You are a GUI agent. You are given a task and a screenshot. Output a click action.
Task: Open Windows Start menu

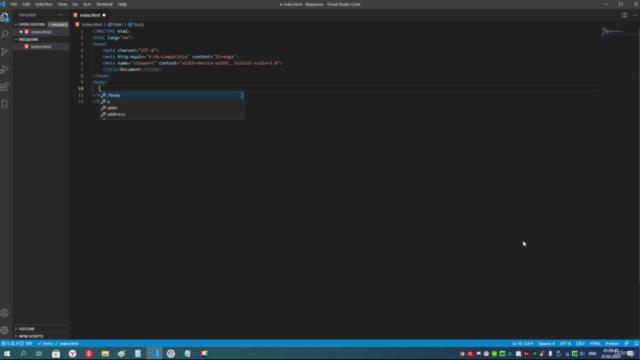pyautogui.click(x=7, y=353)
